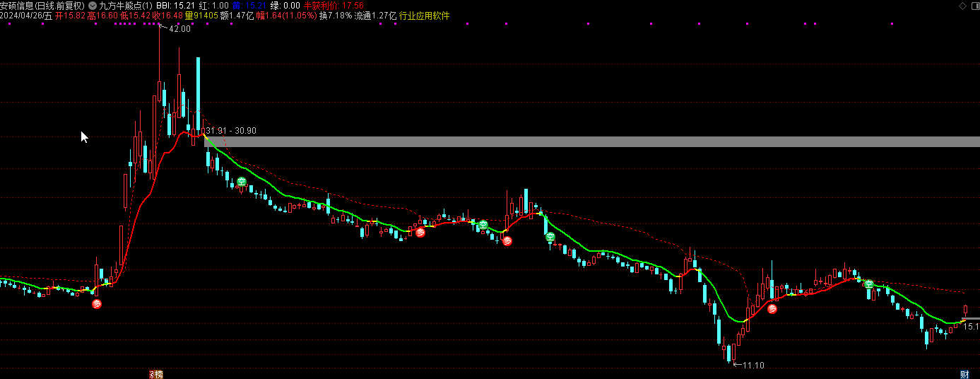The image size is (980, 379).
Task: Click the green 空 signal nearest the 31.91 - 30.90 band
Action: (x=242, y=182)
